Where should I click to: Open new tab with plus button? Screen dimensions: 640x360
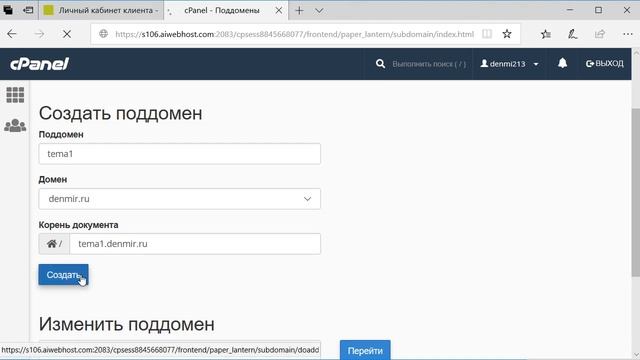pyautogui.click(x=299, y=11)
